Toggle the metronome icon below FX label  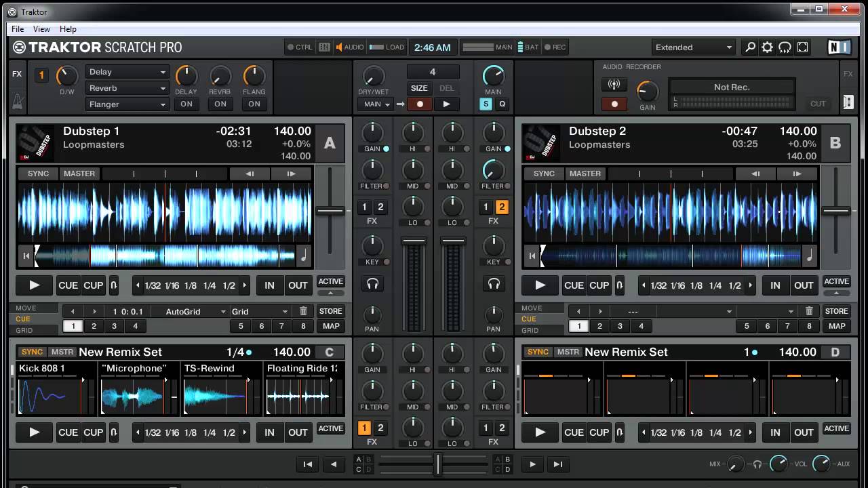tap(17, 101)
